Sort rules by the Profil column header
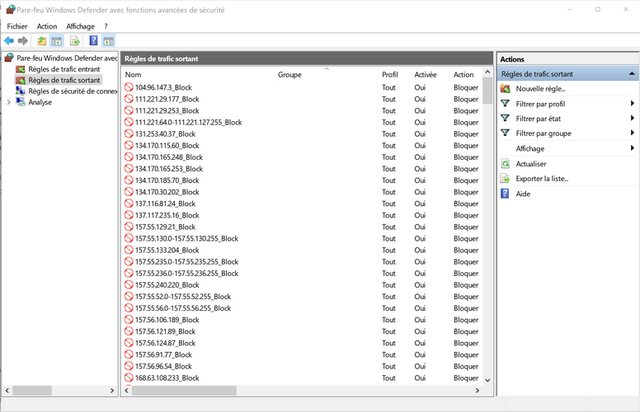The width and height of the screenshot is (640, 412). coord(395,75)
